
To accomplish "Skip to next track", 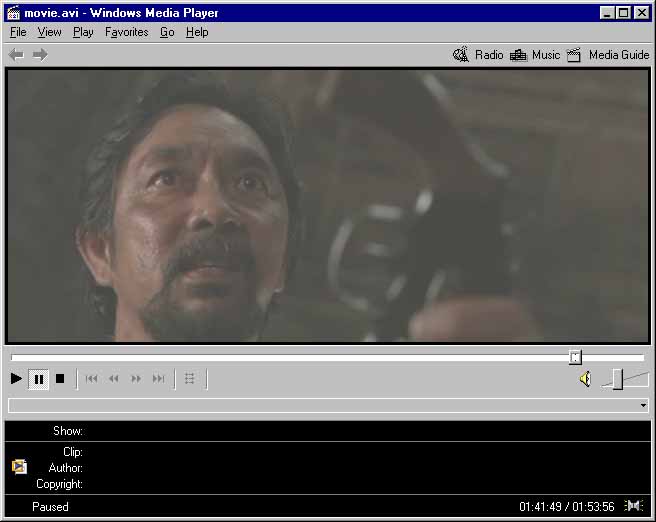I will (x=158, y=379).
